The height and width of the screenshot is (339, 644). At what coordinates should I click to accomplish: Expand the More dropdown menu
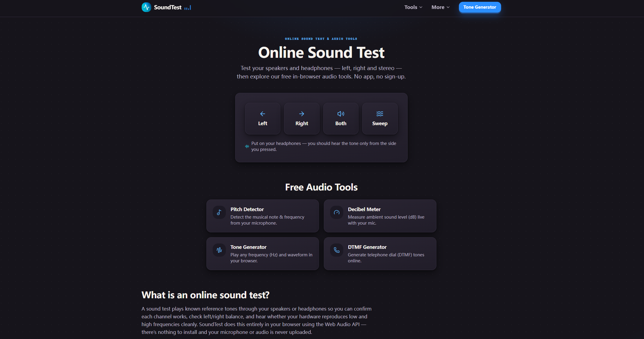tap(440, 7)
